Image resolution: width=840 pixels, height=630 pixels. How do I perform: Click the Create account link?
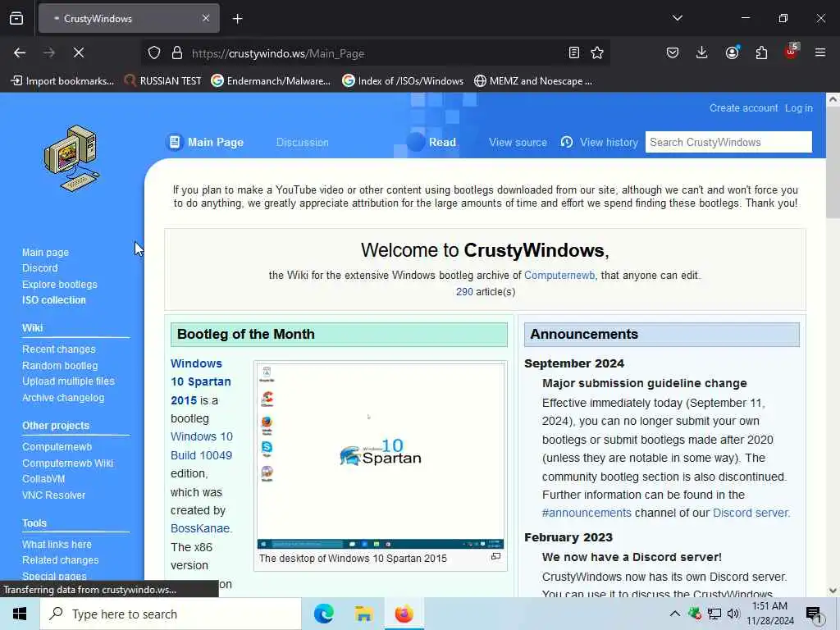click(x=743, y=107)
